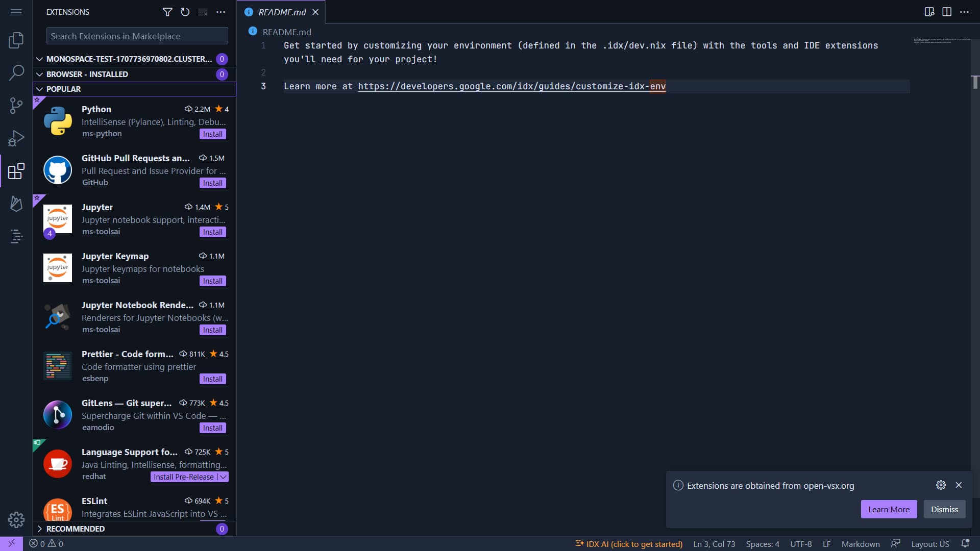Open notification settings gear

(x=941, y=485)
